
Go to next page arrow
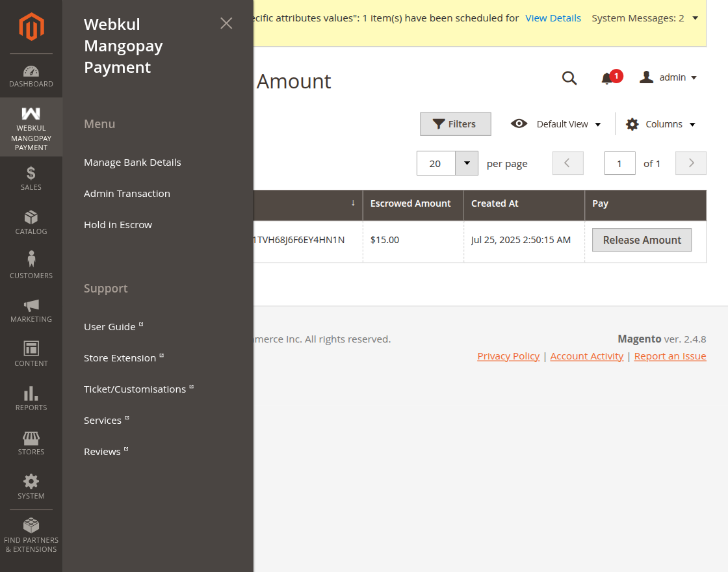(x=691, y=163)
